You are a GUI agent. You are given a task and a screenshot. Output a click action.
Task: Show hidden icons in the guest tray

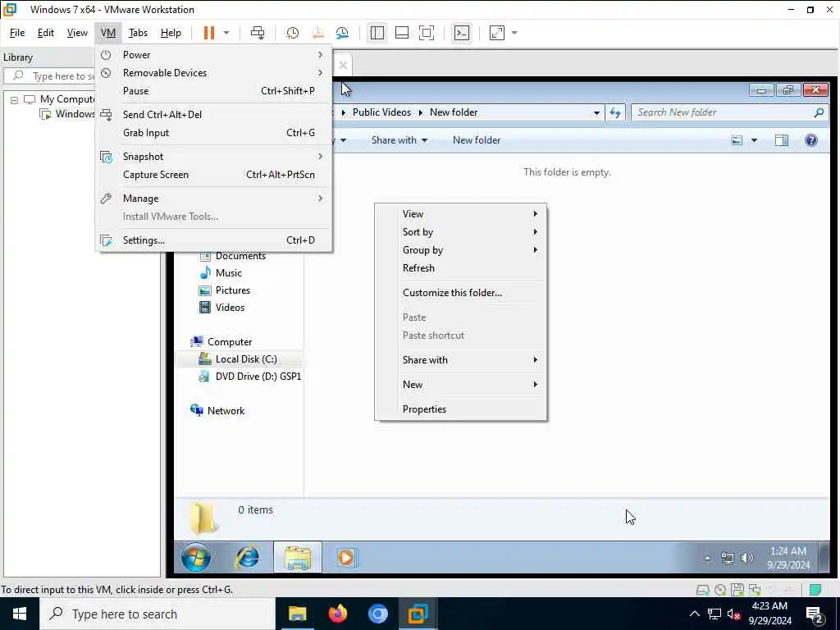pyautogui.click(x=707, y=558)
